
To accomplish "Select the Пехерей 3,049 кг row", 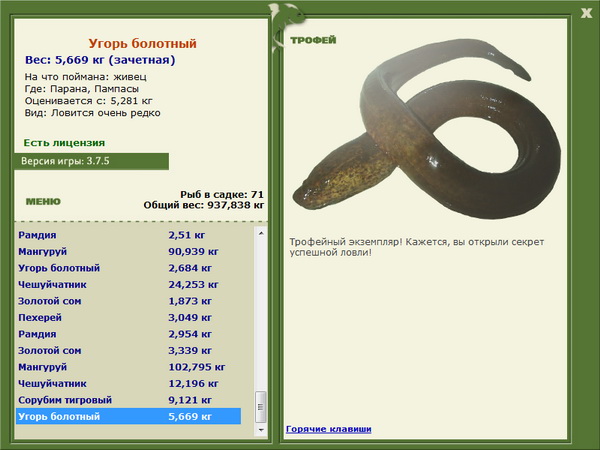I will (129, 317).
